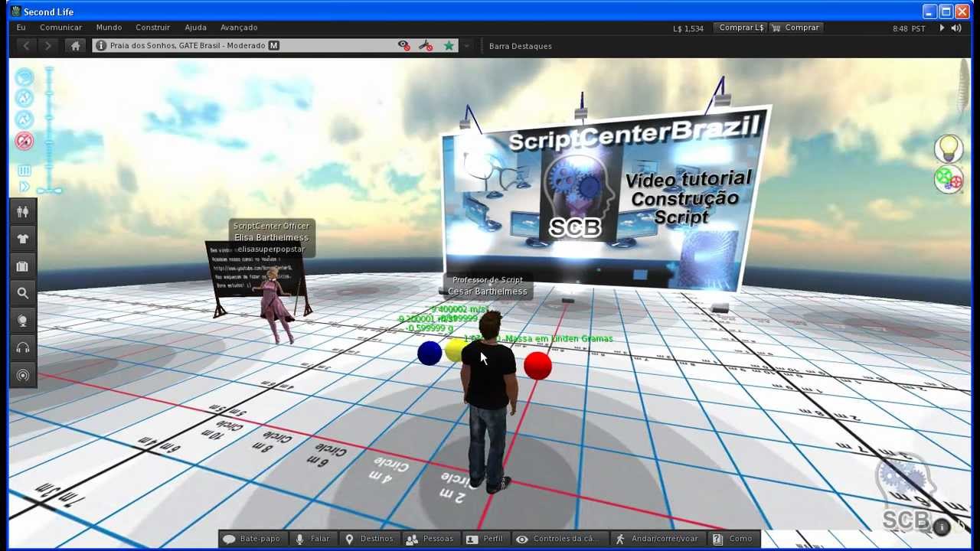Open the inventory suitcase sidebar button
This screenshot has height=551, width=980.
(23, 266)
